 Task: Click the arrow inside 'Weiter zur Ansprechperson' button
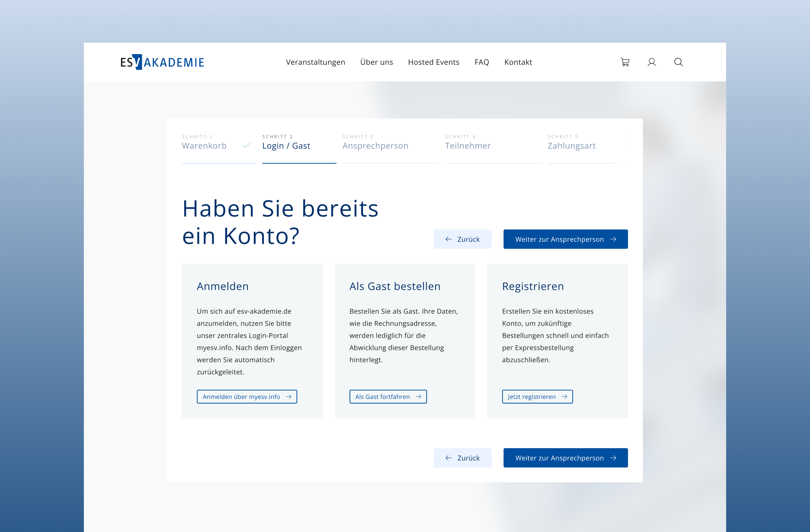pyautogui.click(x=613, y=239)
